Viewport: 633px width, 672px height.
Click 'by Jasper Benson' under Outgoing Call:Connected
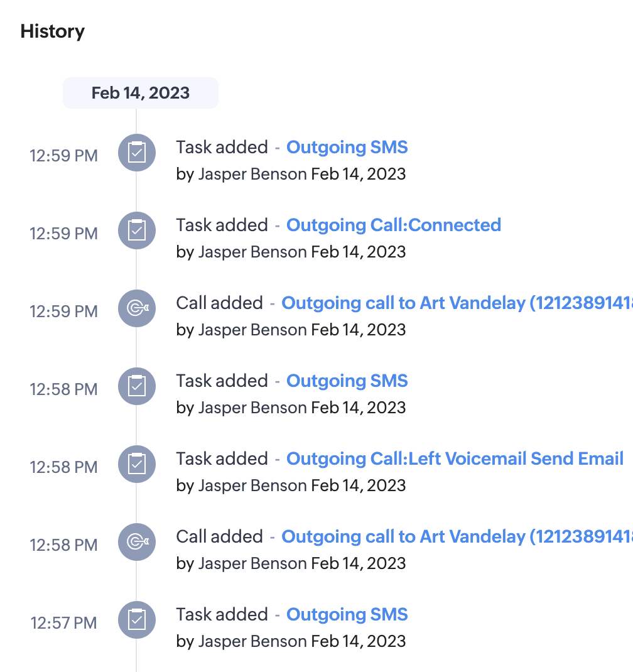coord(241,252)
